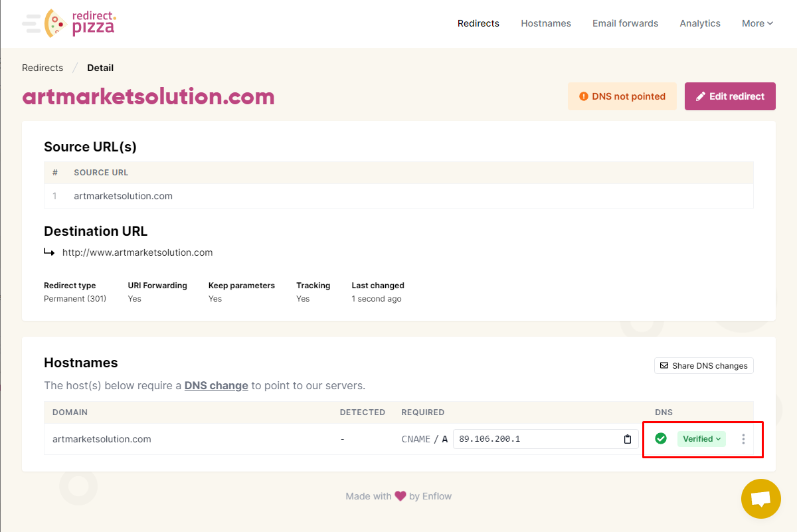Switch to the Analytics page
Image resolution: width=797 pixels, height=532 pixels.
coord(700,23)
